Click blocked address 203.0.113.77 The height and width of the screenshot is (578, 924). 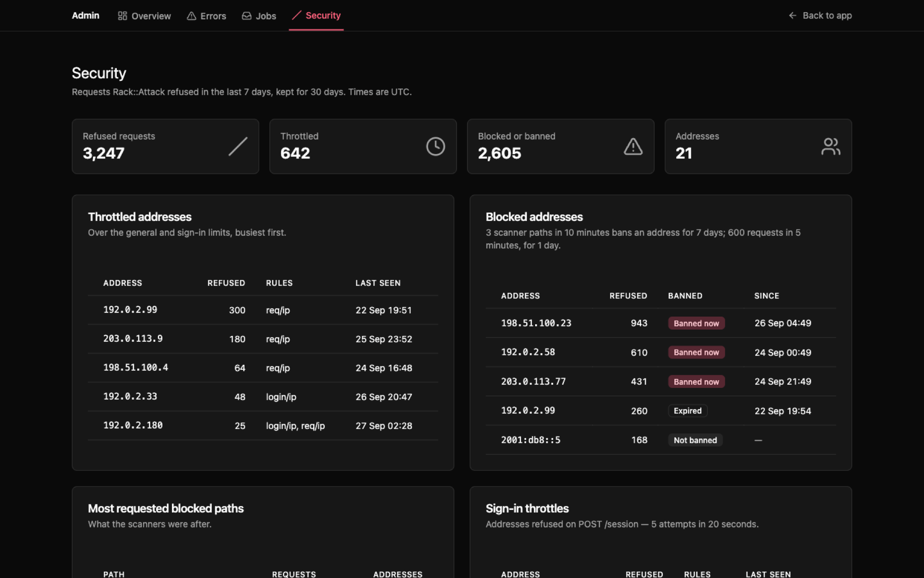coord(533,382)
